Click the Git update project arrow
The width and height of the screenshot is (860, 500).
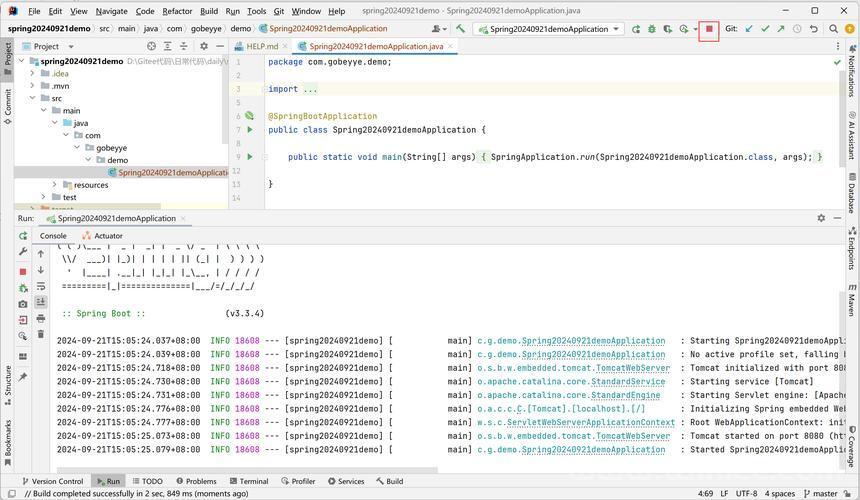[749, 29]
